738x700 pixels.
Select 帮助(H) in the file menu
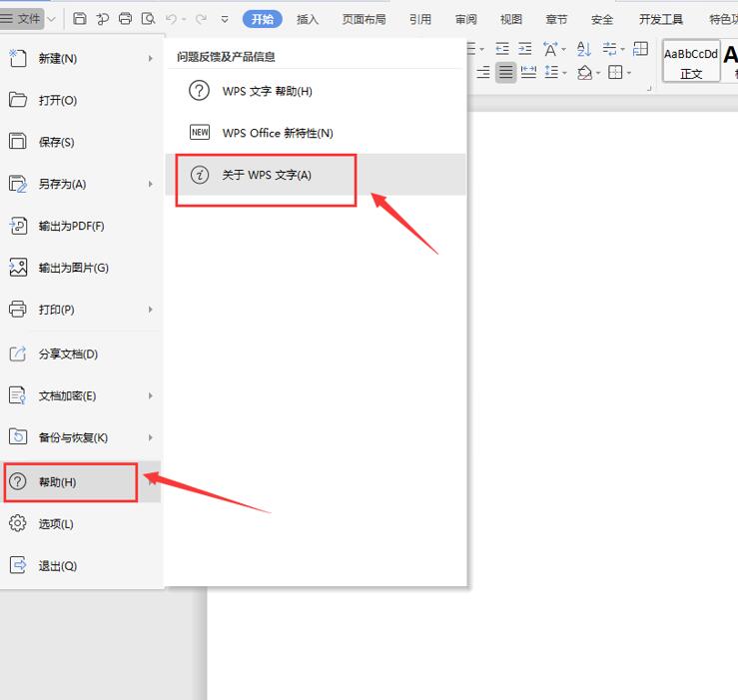81,481
